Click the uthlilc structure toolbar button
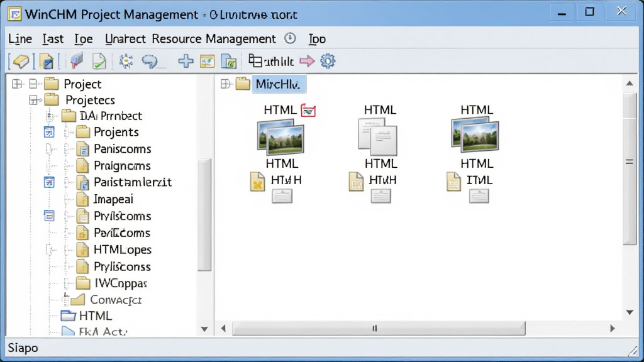Viewport: 644px width, 362px height. pyautogui.click(x=271, y=62)
